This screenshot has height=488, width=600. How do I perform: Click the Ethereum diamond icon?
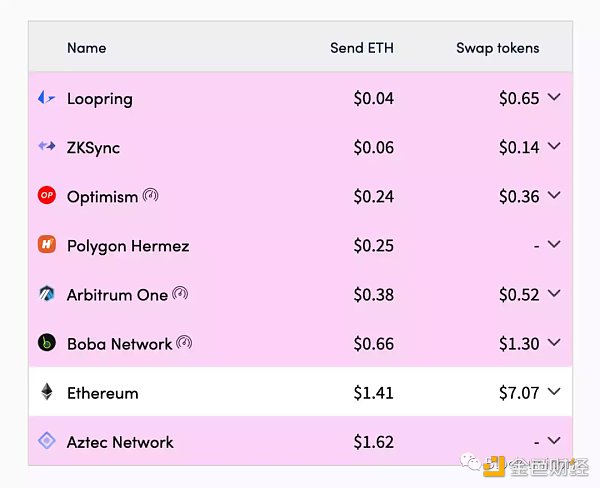pyautogui.click(x=46, y=392)
